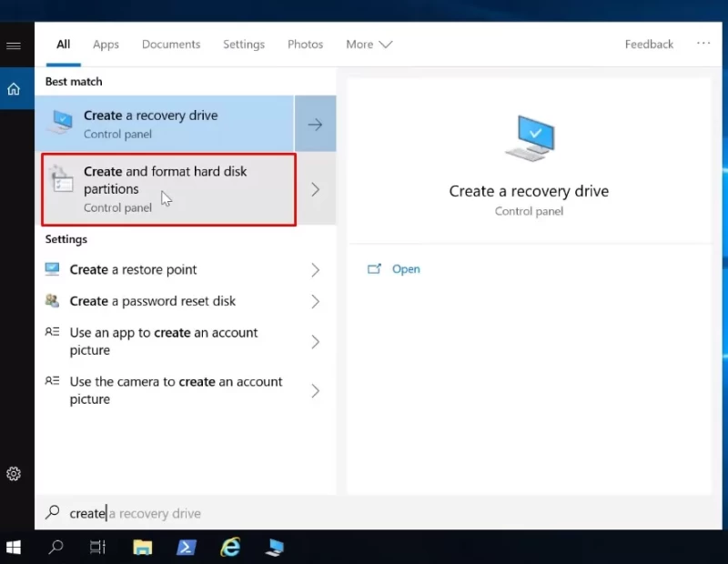The height and width of the screenshot is (564, 728).
Task: Open the More filter dropdown
Action: (x=369, y=45)
